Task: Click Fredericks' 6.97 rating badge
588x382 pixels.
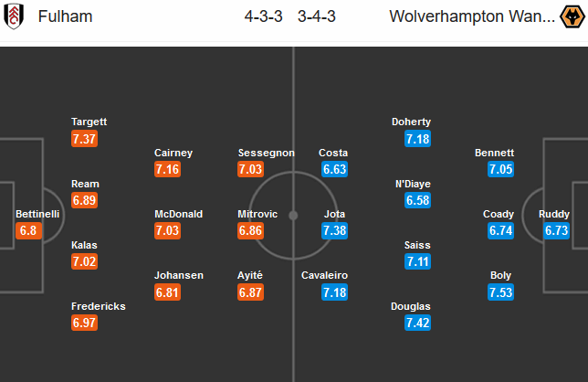Action: coord(84,324)
